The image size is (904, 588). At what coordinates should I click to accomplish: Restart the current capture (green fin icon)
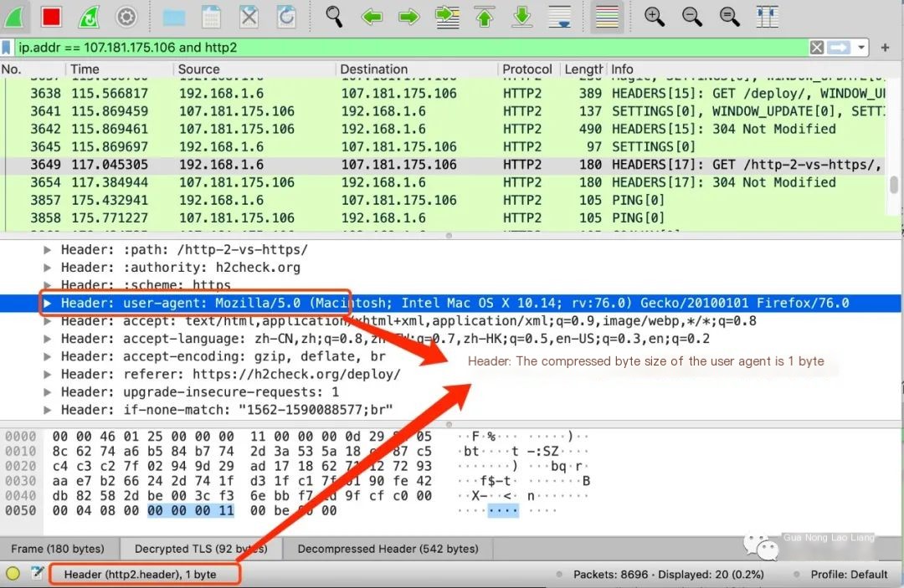click(x=89, y=16)
